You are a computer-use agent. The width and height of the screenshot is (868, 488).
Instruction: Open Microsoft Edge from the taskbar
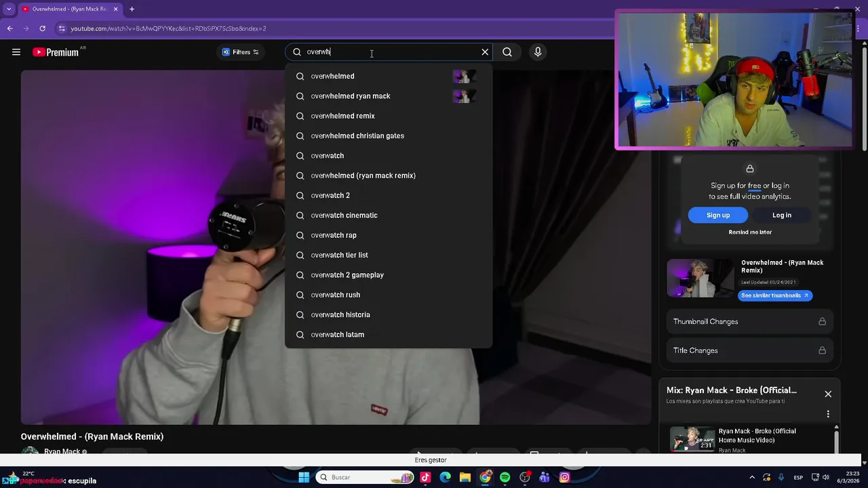[x=445, y=477]
